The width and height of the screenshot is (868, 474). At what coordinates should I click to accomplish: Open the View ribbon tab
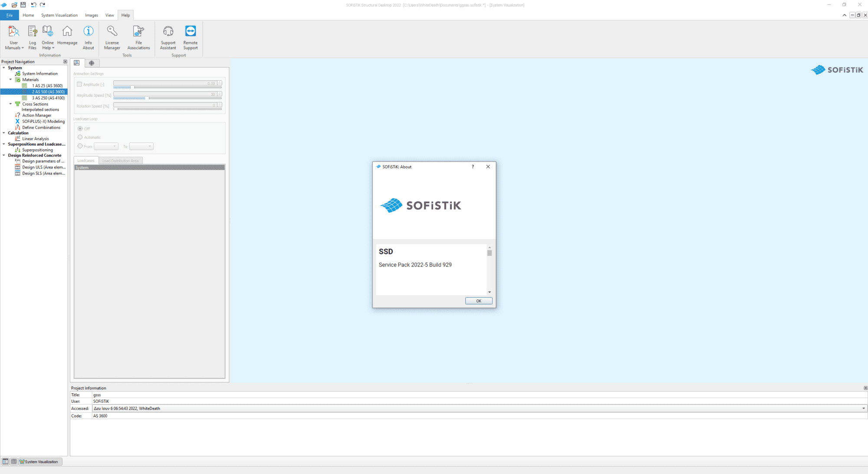110,15
